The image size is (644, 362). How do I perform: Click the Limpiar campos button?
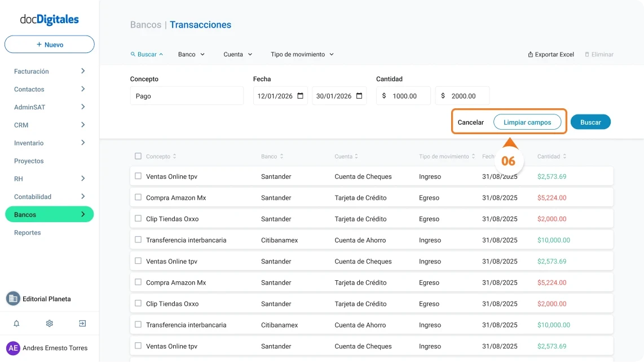(528, 122)
